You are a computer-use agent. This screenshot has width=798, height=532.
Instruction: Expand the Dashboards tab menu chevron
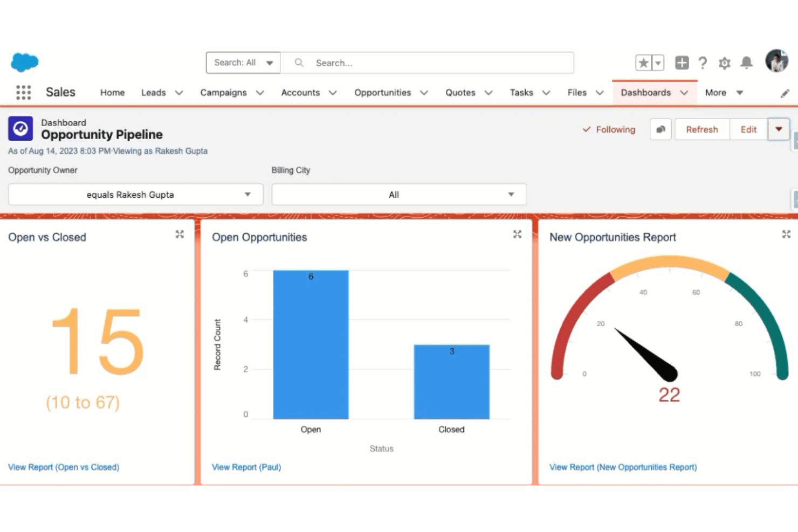684,93
